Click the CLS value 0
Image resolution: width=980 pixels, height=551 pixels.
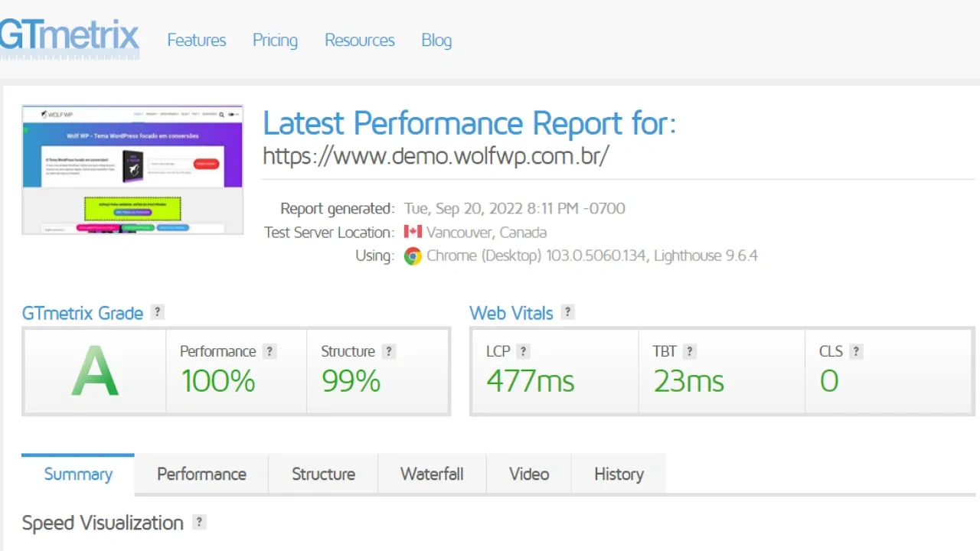click(x=829, y=381)
